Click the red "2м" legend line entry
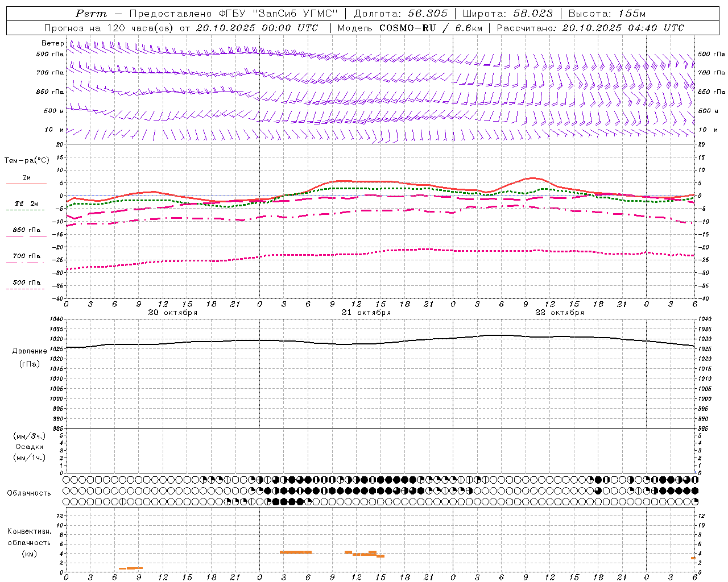 [x=26, y=178]
